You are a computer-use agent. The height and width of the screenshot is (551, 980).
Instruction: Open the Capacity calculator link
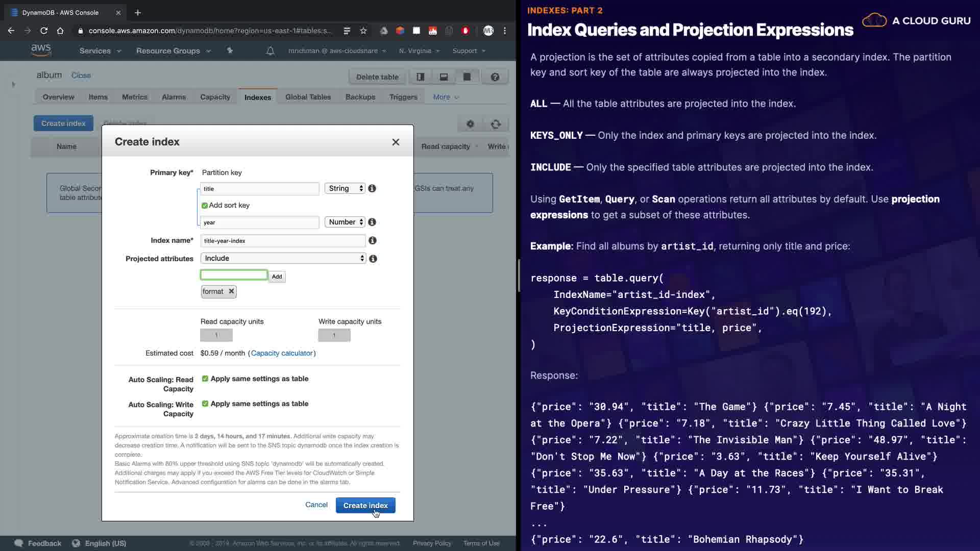282,353
